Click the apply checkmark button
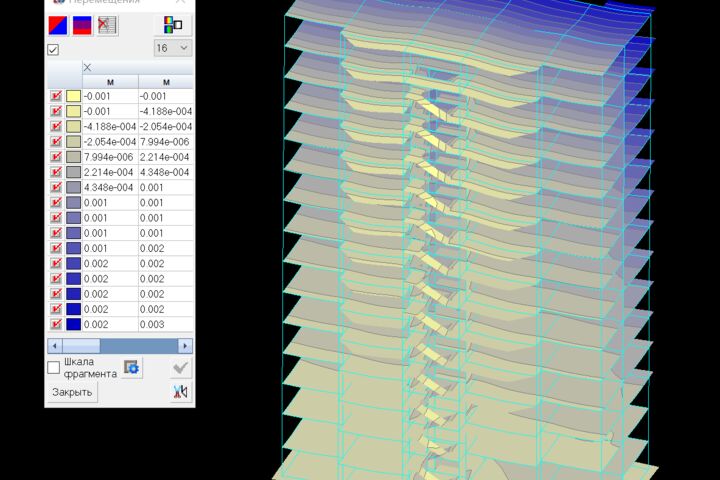 pyautogui.click(x=180, y=367)
